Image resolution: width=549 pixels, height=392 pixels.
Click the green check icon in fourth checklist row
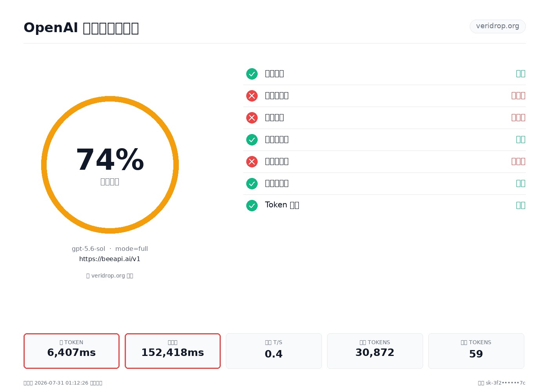pyautogui.click(x=252, y=140)
